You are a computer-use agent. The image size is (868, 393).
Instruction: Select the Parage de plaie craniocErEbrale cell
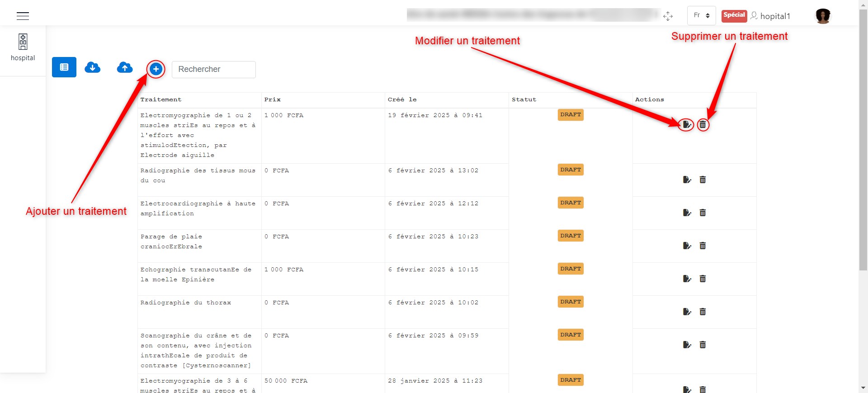(199, 246)
